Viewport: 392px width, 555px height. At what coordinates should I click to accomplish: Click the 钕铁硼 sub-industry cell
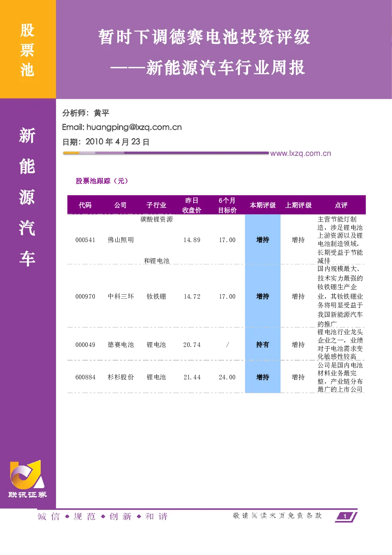point(156,296)
